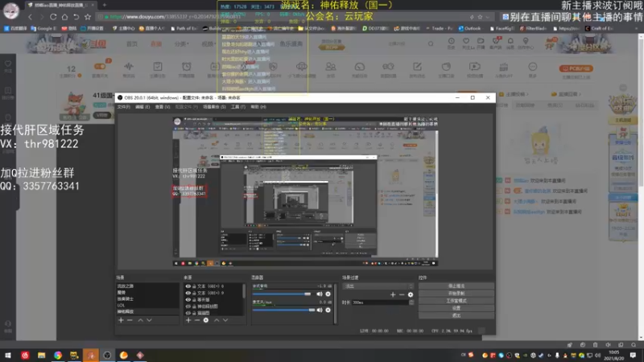Viewport: 644px width, 362px height.
Task: Expand the Douyu video dropdown in nav
Action: (x=208, y=44)
